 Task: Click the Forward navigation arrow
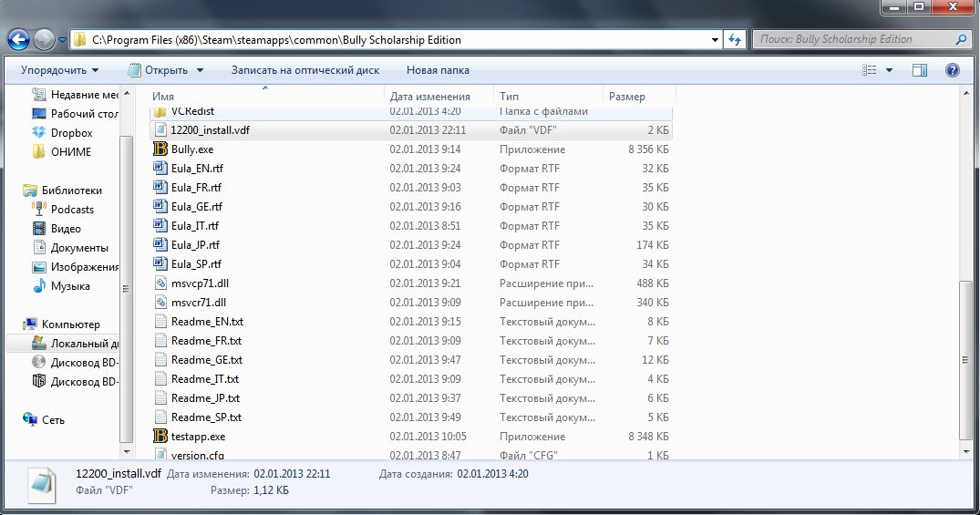click(x=44, y=39)
